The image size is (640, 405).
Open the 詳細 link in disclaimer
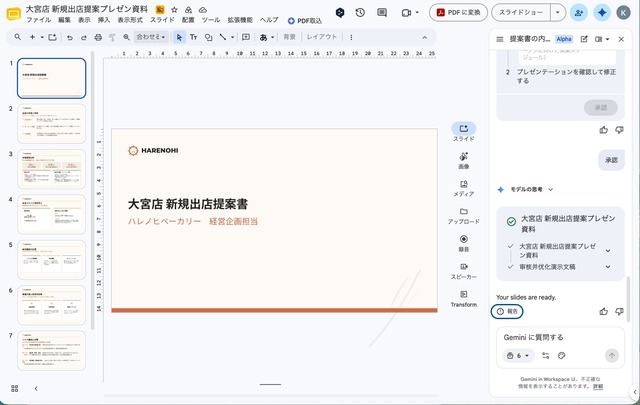(598, 386)
